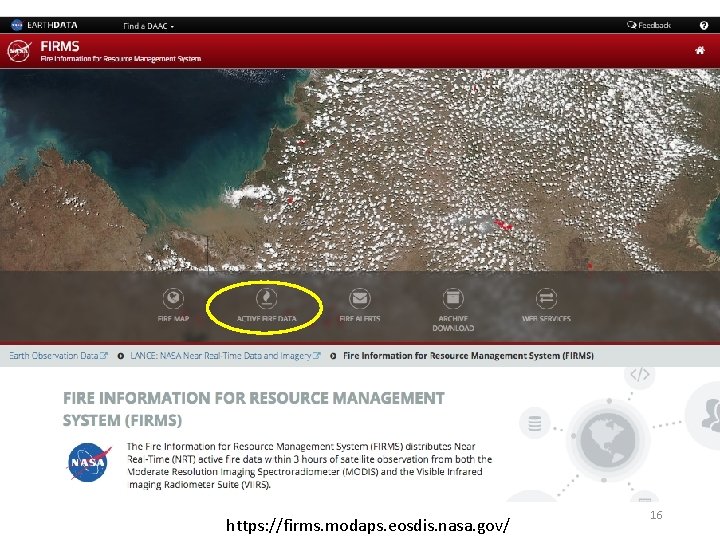Open Earth Observation Data breadcrumb link
This screenshot has height=540, width=720.
(x=58, y=355)
